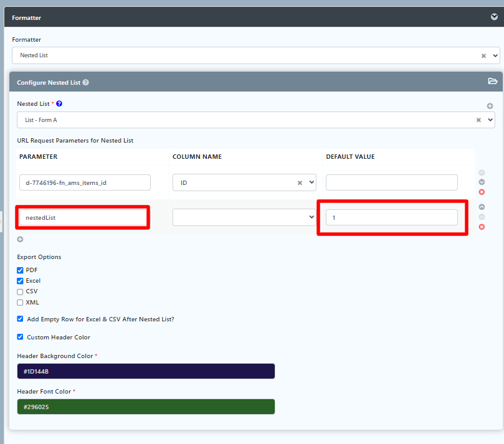Click the Export Options label
Screen dimensions: 504x444
[39, 257]
